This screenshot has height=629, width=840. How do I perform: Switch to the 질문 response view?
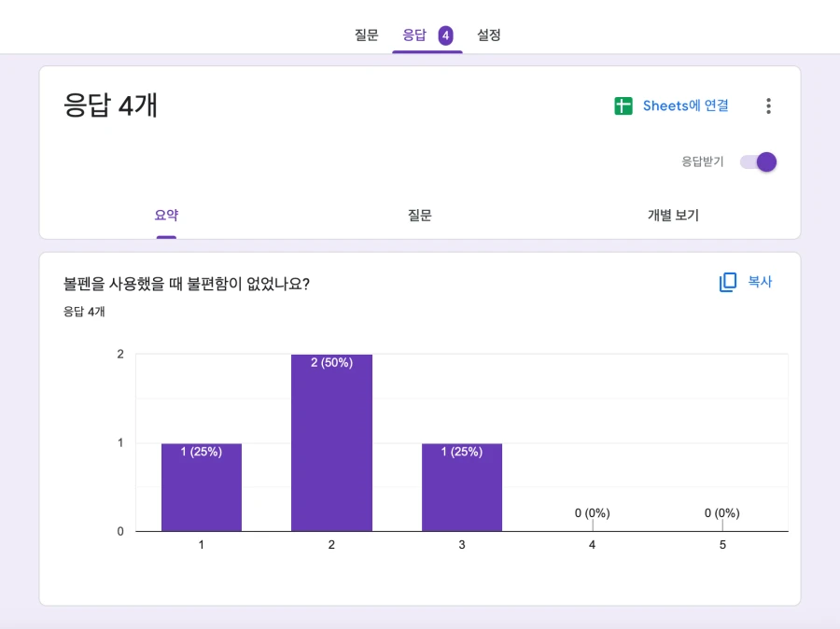coord(418,215)
